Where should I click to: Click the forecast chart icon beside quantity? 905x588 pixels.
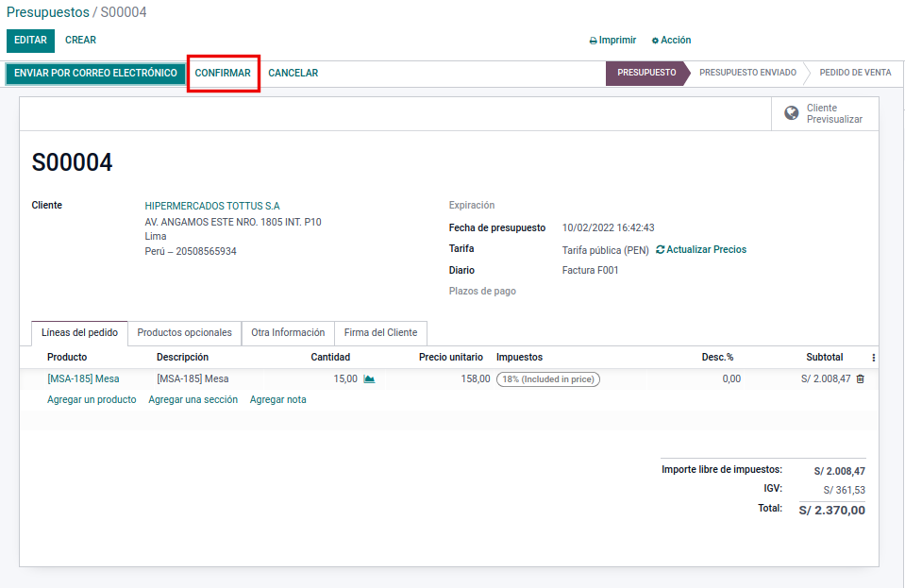369,379
